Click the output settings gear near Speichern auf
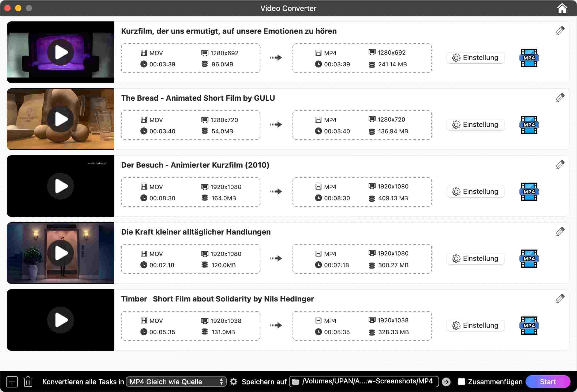The image size is (577, 392). click(x=233, y=382)
